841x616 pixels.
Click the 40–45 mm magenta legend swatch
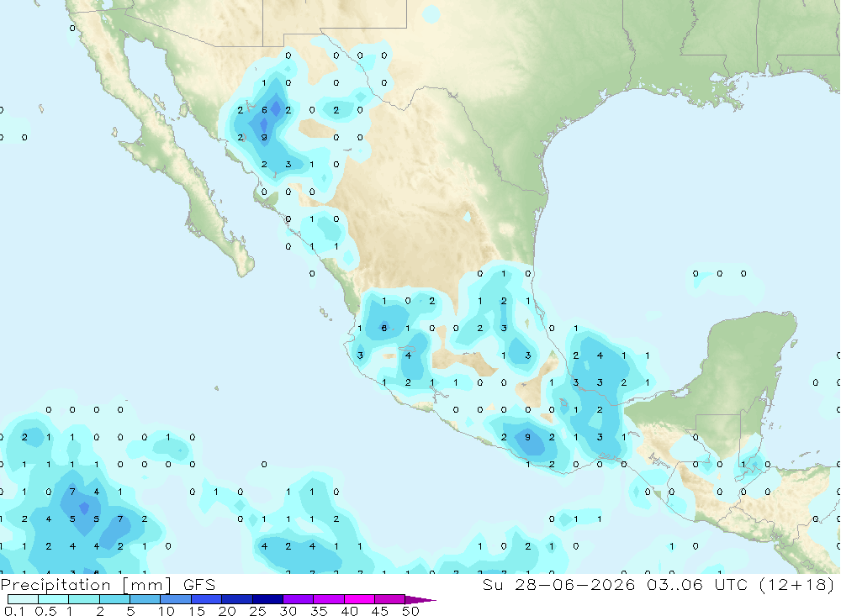pos(359,599)
